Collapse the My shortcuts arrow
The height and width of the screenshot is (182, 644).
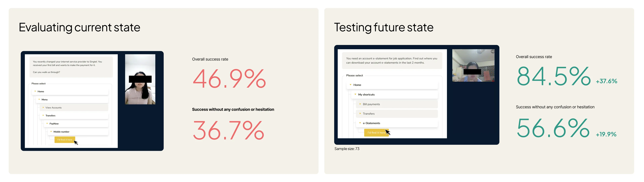(x=355, y=94)
